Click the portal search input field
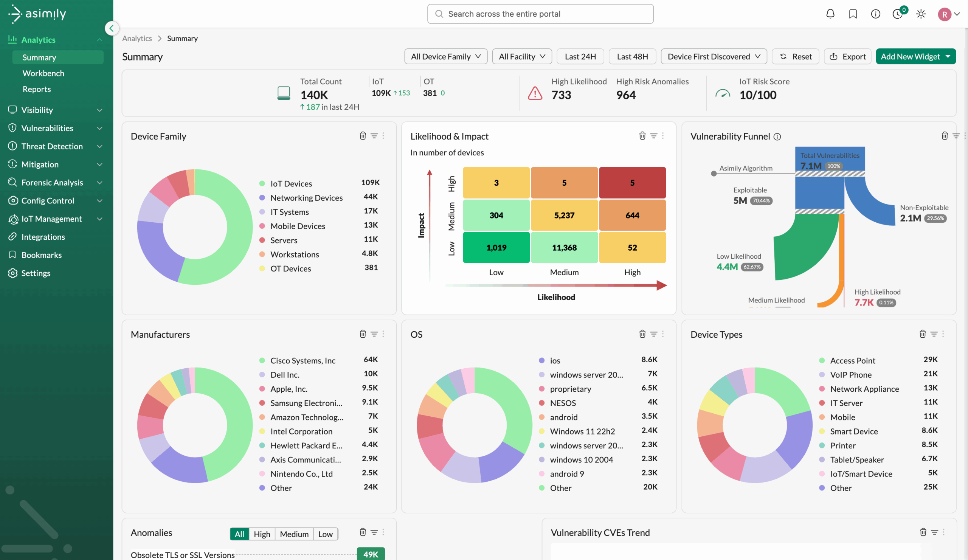Screen dimensions: 968x560 click(x=540, y=14)
